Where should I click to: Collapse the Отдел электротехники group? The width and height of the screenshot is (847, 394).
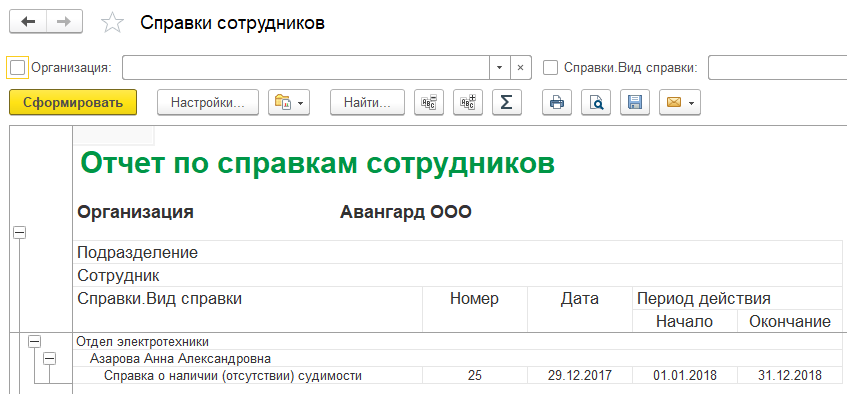[35, 342]
